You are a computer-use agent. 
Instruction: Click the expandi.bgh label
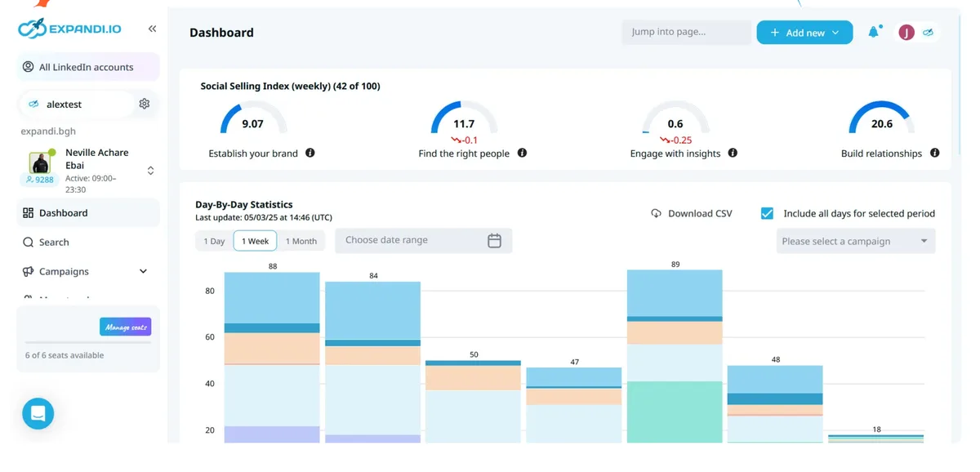[48, 131]
